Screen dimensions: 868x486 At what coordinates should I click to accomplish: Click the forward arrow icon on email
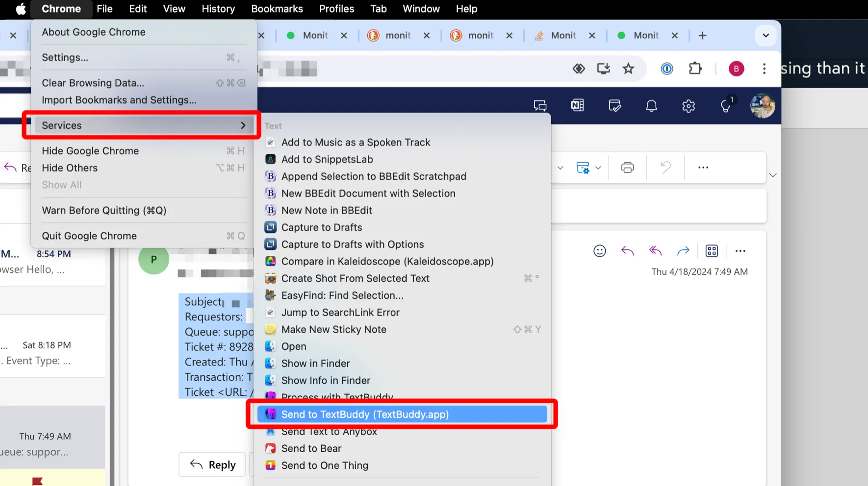tap(683, 251)
